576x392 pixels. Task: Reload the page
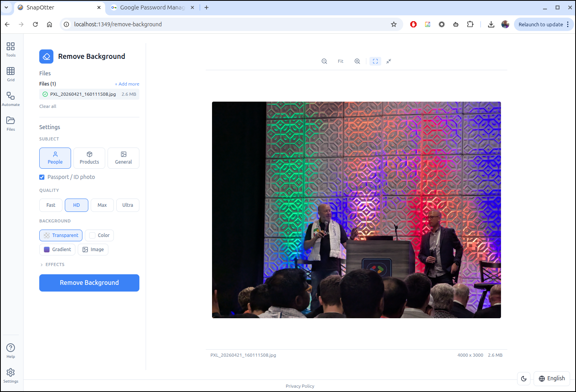tap(35, 24)
